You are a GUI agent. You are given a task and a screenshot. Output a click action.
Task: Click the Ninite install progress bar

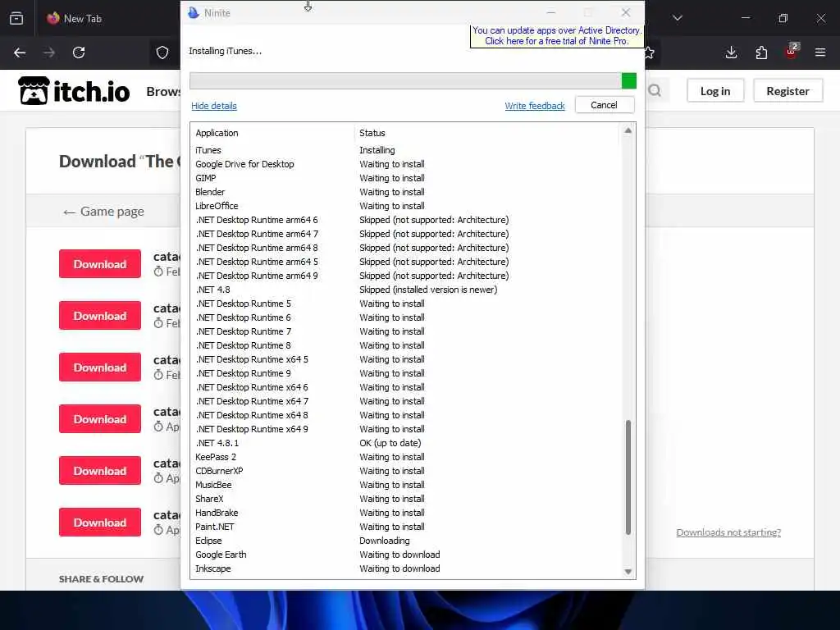tap(413, 81)
